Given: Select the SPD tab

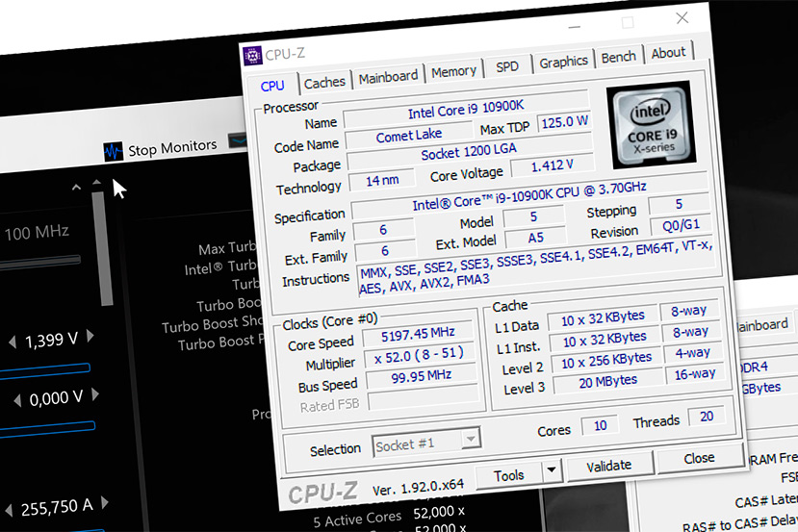Looking at the screenshot, I should point(506,66).
